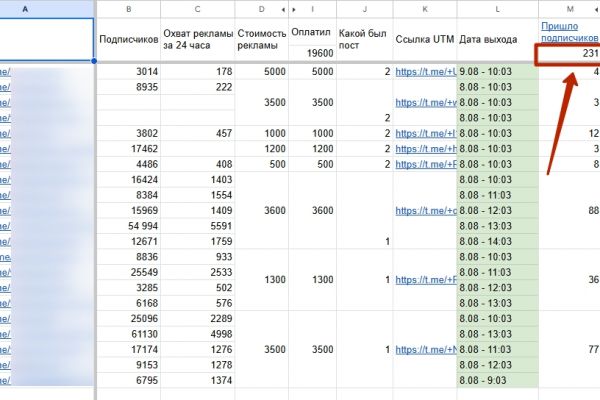600x400 pixels.
Task: Select new-subscribers cell "36"
Action: click(x=569, y=280)
